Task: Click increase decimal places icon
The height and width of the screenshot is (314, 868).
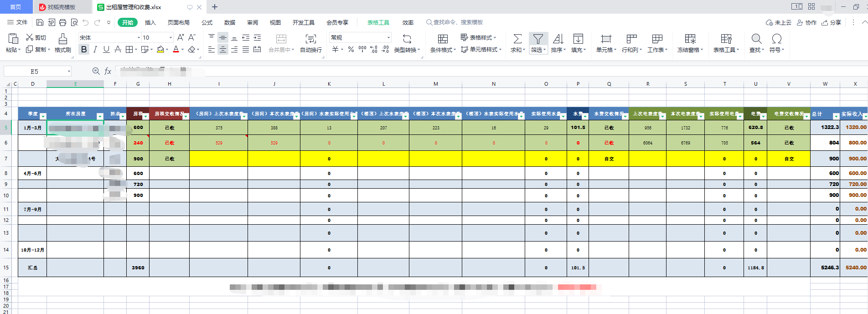Action: [x=374, y=49]
